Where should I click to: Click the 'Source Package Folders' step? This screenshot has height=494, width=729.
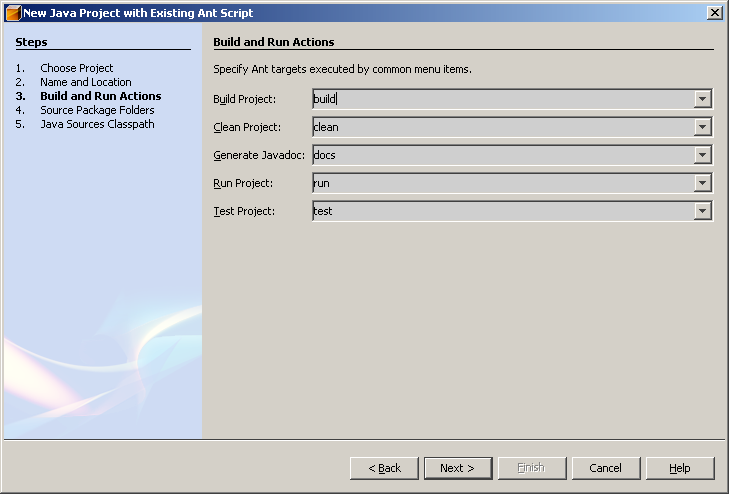tap(97, 110)
